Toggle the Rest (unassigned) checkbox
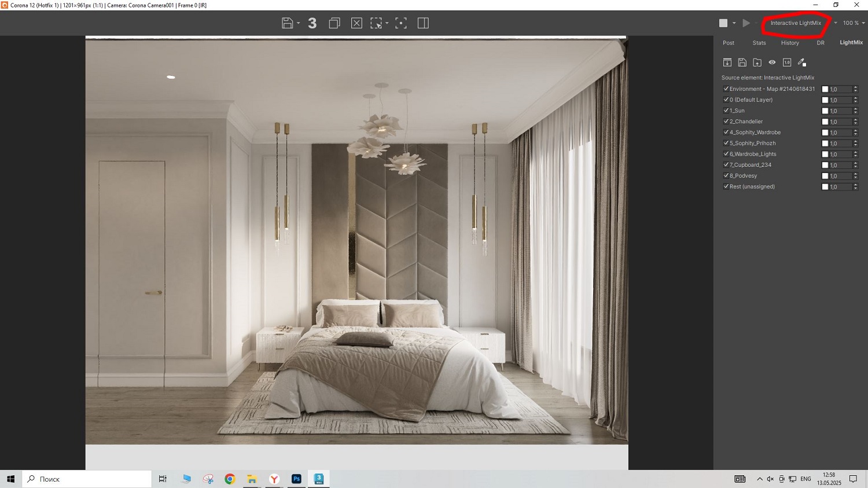Screen dimensions: 868x488 click(726, 186)
